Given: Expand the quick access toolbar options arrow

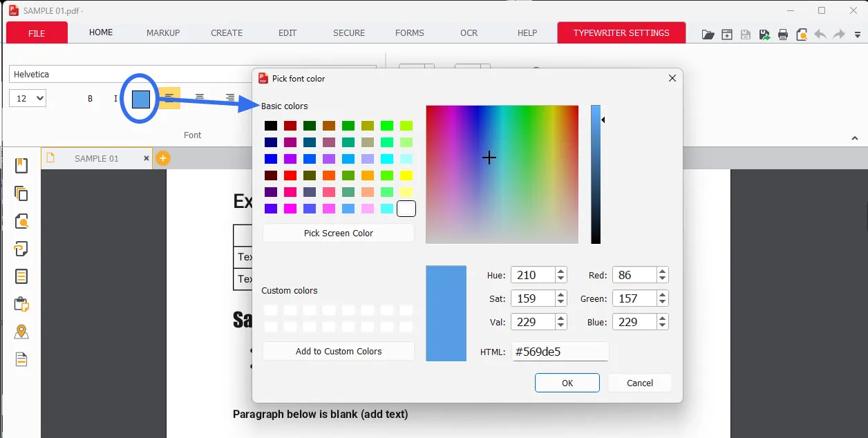Looking at the screenshot, I should [x=857, y=35].
